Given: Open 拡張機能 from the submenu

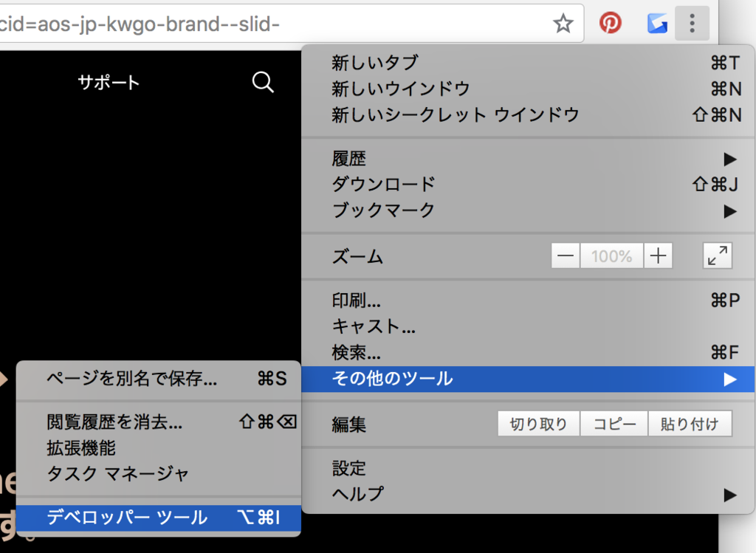Looking at the screenshot, I should coord(159,448).
